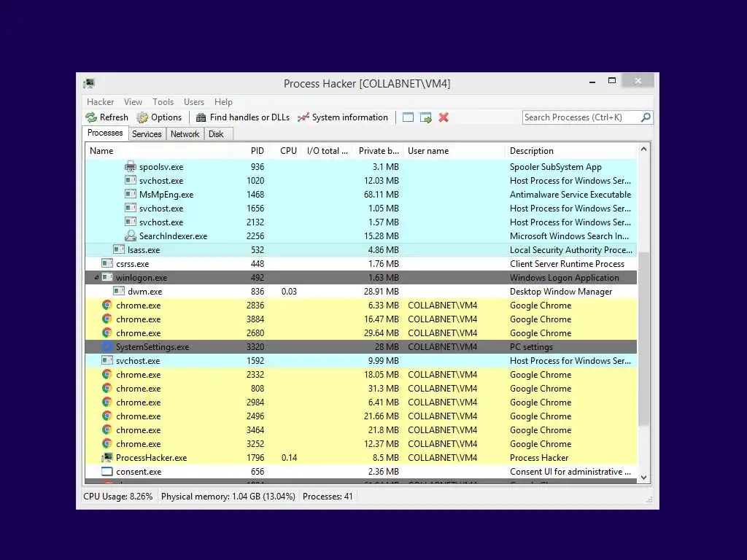Click the SystemSettings.exe gear icon
Screen dimensions: 747x560
coord(107,346)
